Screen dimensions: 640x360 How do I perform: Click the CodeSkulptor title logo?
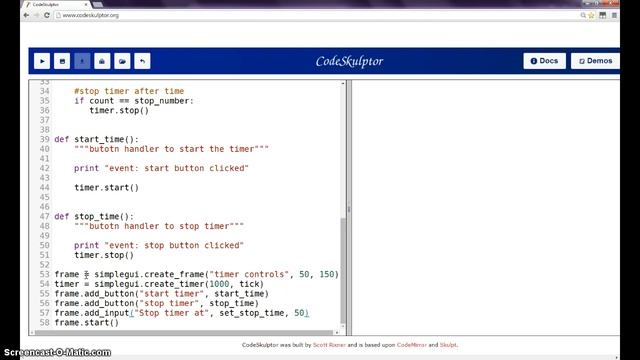coord(349,61)
